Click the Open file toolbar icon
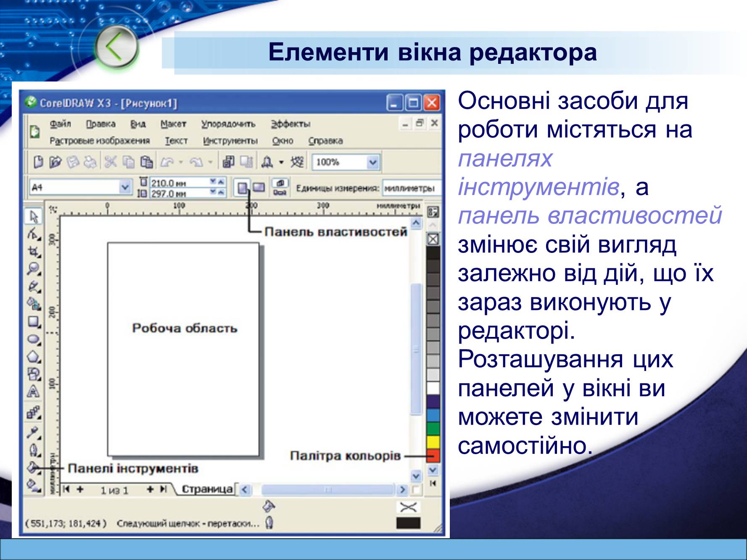Screen dimensions: 747x560 pos(55,162)
